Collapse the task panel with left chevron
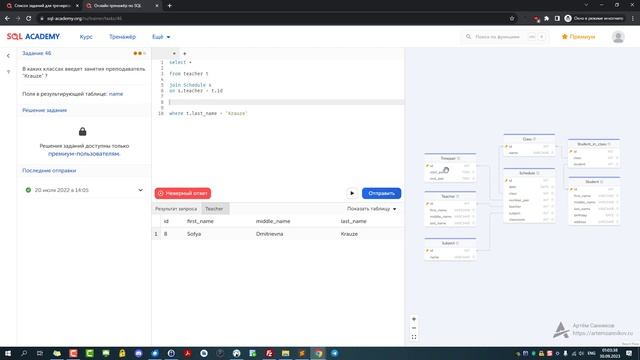This screenshot has height=360, width=640. point(8,56)
